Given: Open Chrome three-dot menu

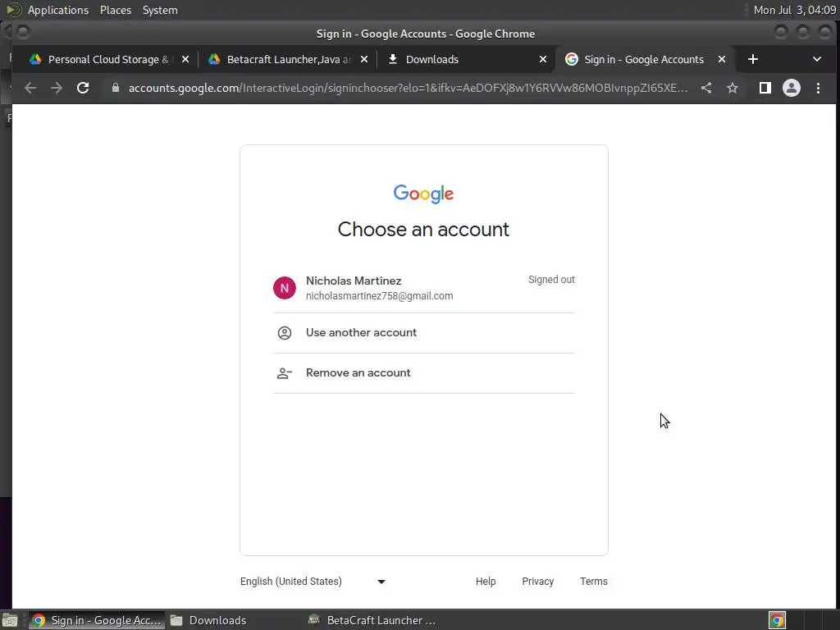Looking at the screenshot, I should [x=818, y=88].
